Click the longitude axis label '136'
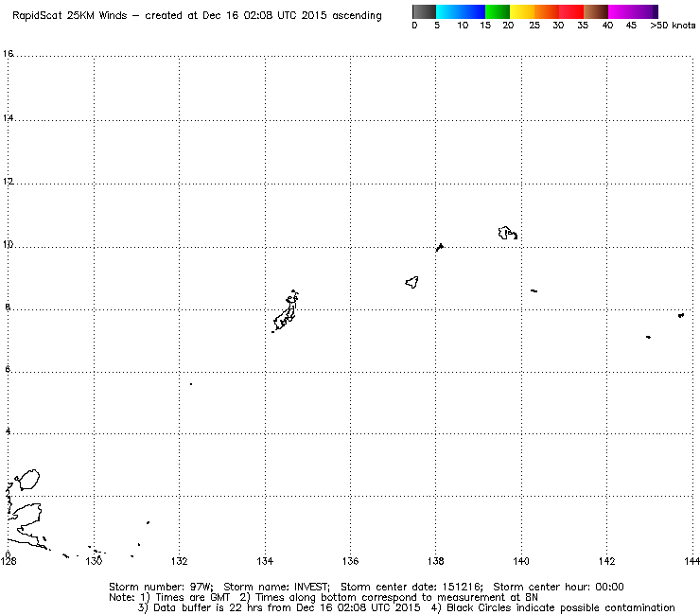This screenshot has height=615, width=700. click(350, 561)
